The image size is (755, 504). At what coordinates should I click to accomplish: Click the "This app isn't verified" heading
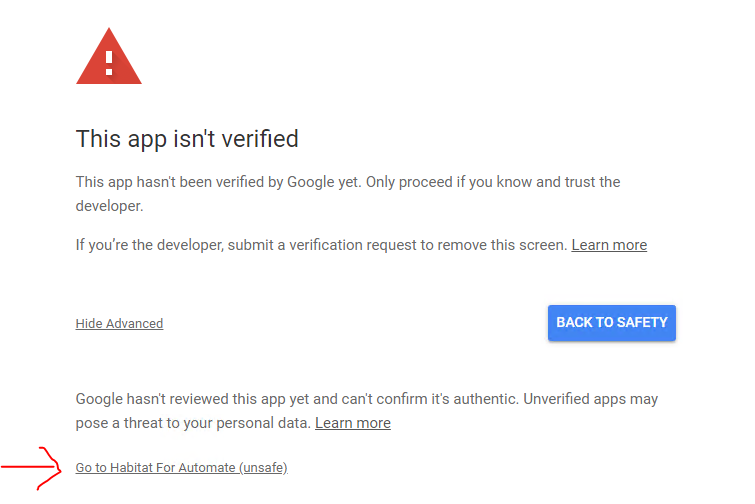point(187,139)
